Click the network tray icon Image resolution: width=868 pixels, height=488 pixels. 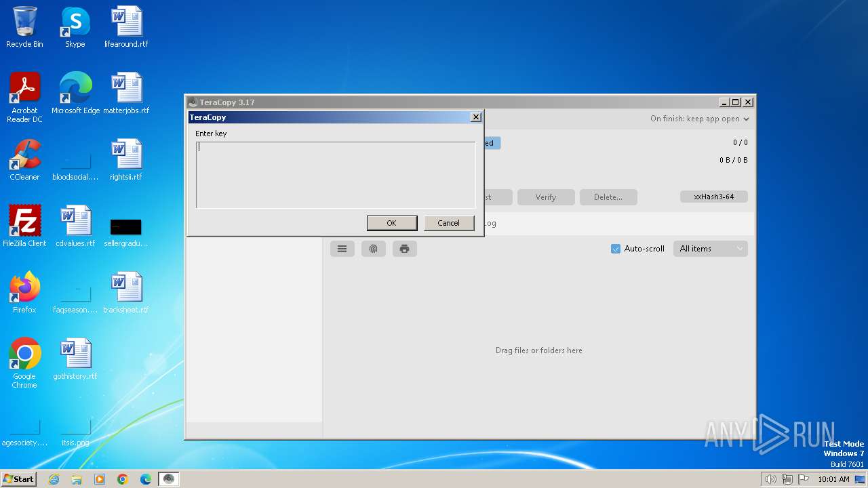point(787,479)
